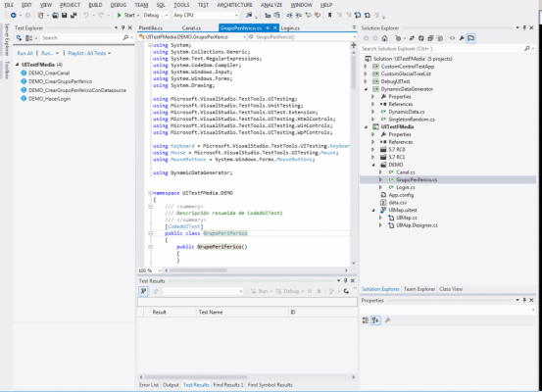Click the Redo arrow in toolbar

point(101,16)
